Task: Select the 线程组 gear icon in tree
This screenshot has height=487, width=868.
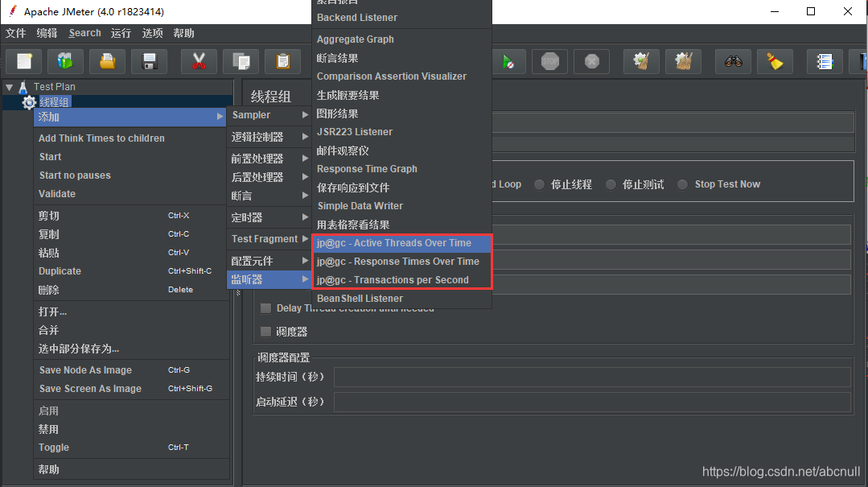Action: (29, 102)
